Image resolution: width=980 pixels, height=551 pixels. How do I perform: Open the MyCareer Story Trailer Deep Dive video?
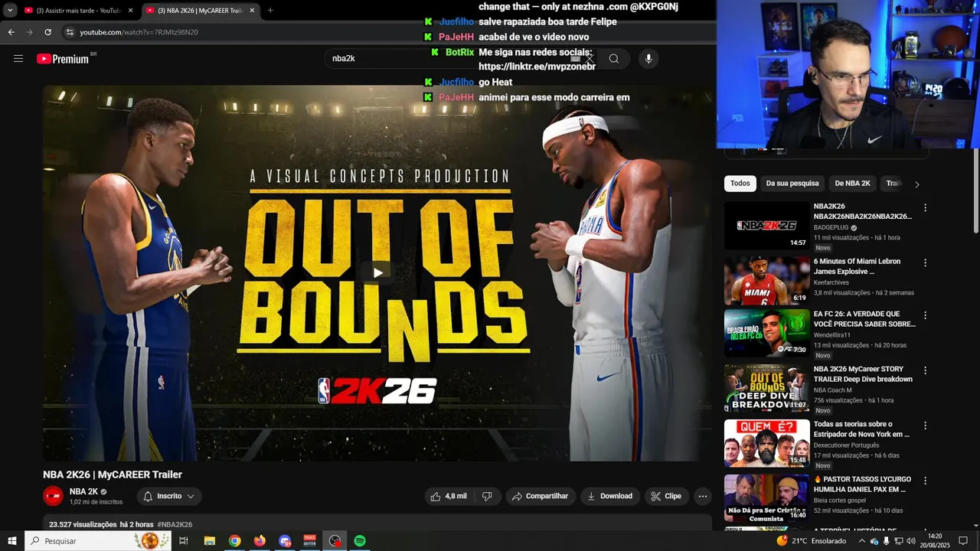(x=767, y=388)
